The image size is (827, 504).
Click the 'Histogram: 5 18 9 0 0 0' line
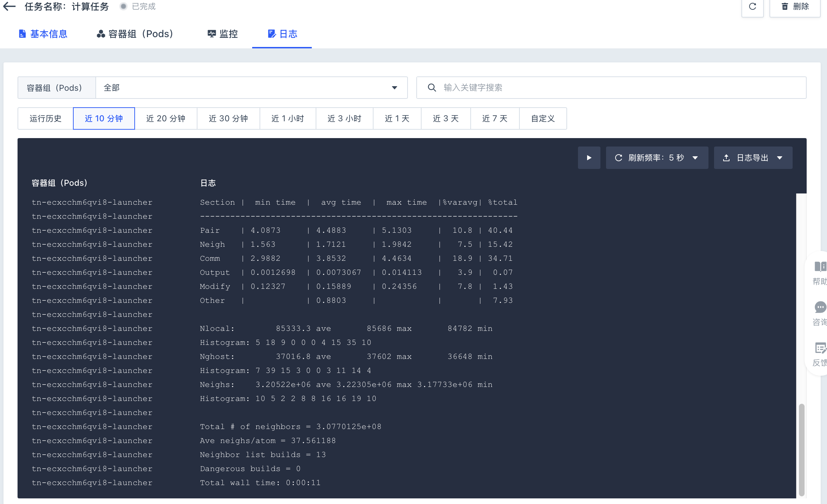285,342
